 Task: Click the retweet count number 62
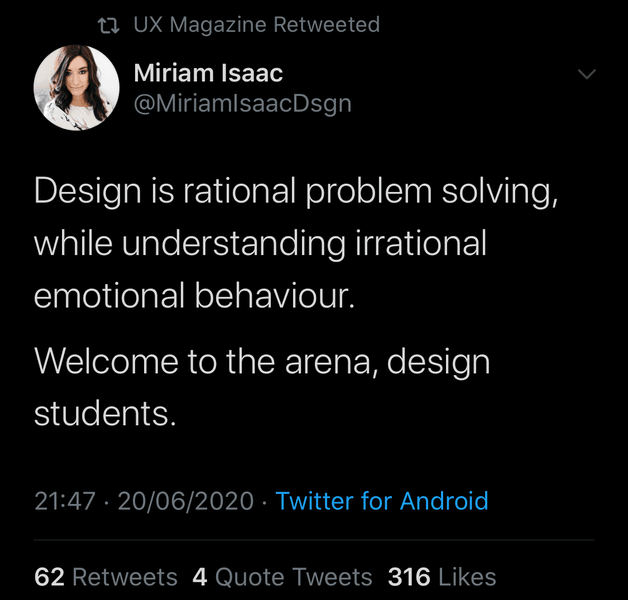click(49, 577)
